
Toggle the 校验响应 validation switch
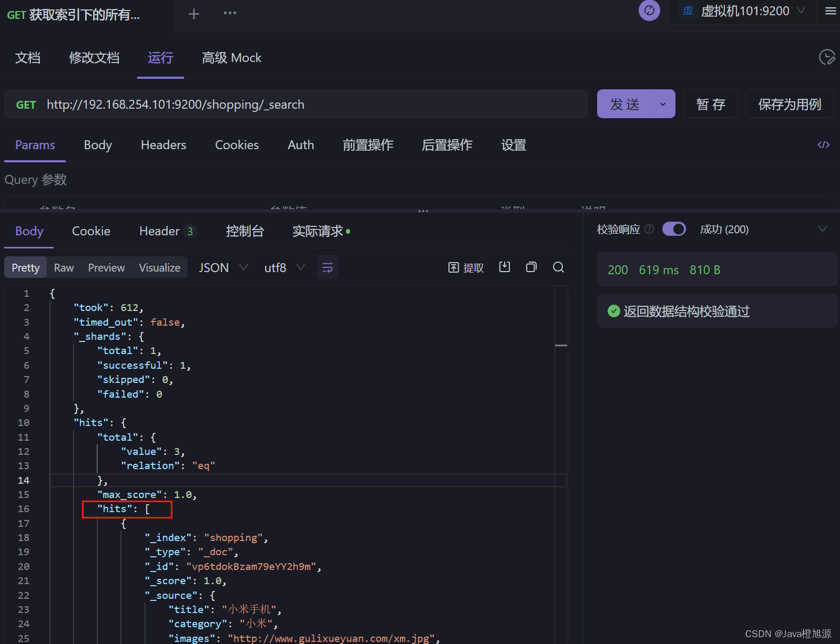674,229
